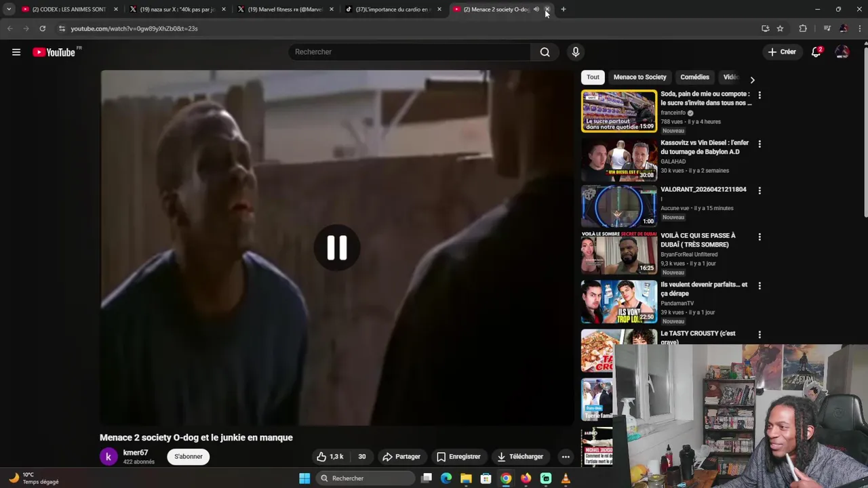Save the video with Enregistrer
The image size is (868, 488).
click(458, 457)
